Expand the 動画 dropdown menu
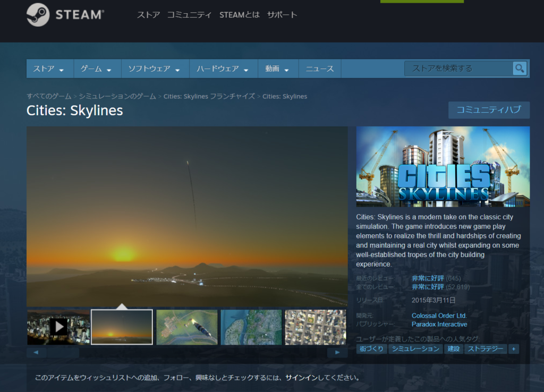Viewport: 544px width, 392px height. pos(278,69)
